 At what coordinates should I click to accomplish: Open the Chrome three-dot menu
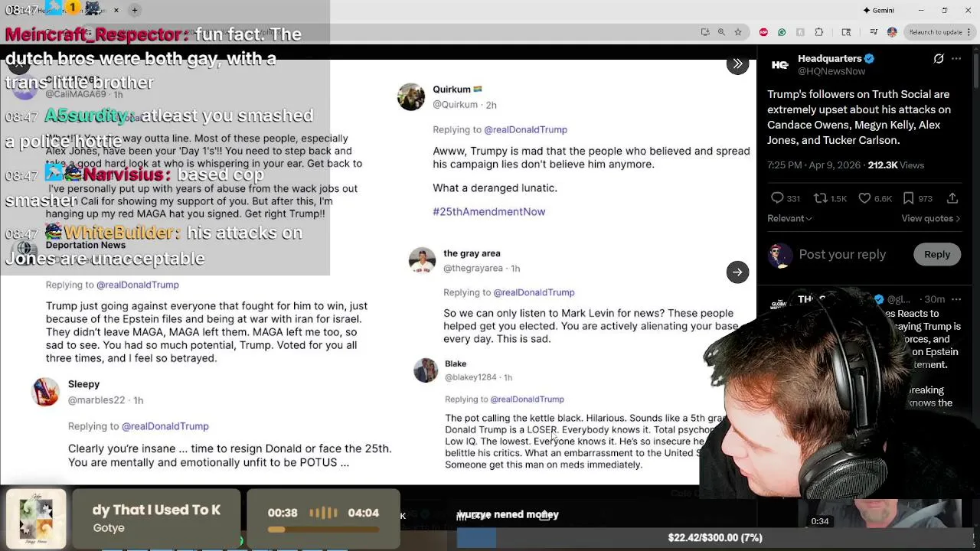(970, 32)
